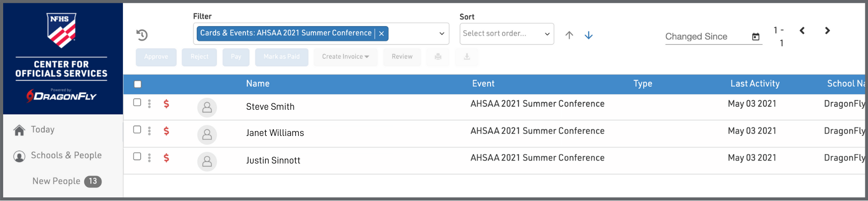Select the Justin Sinnott row checkbox

(137, 157)
